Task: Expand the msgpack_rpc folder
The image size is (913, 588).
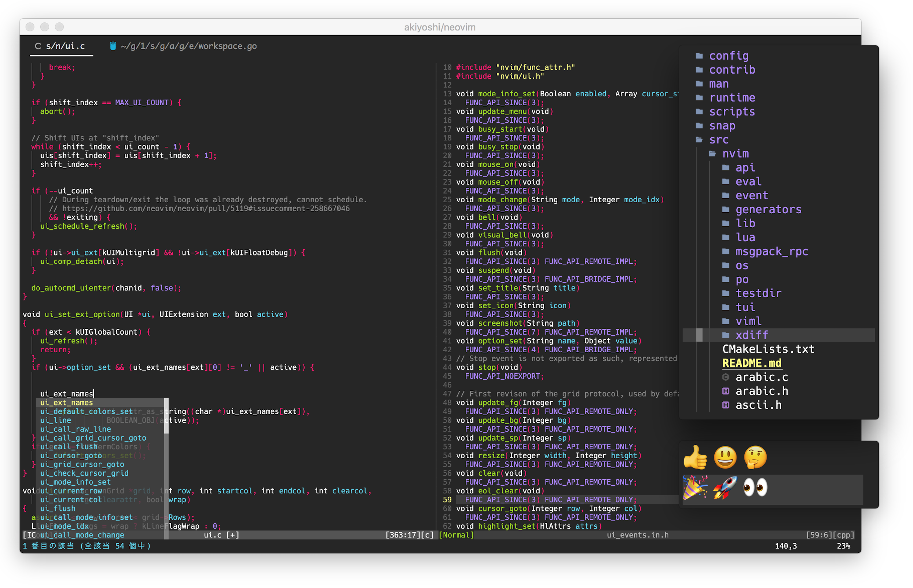Action: pyautogui.click(x=726, y=251)
